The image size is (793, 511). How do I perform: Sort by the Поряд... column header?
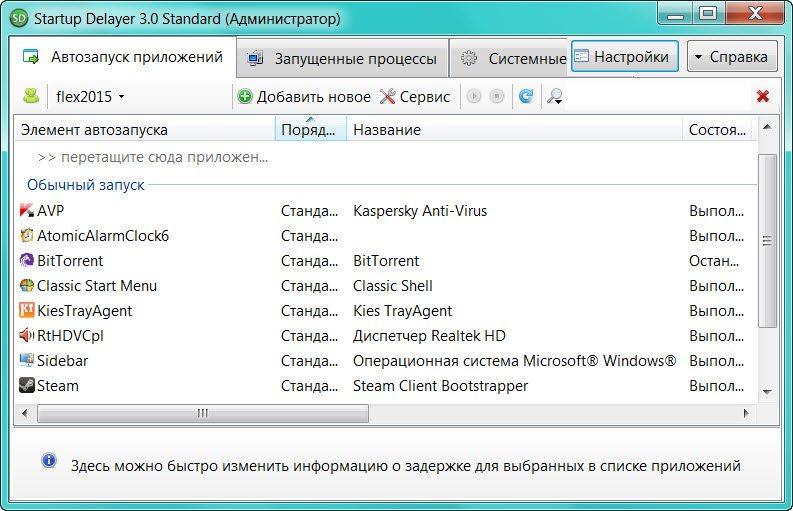(311, 130)
